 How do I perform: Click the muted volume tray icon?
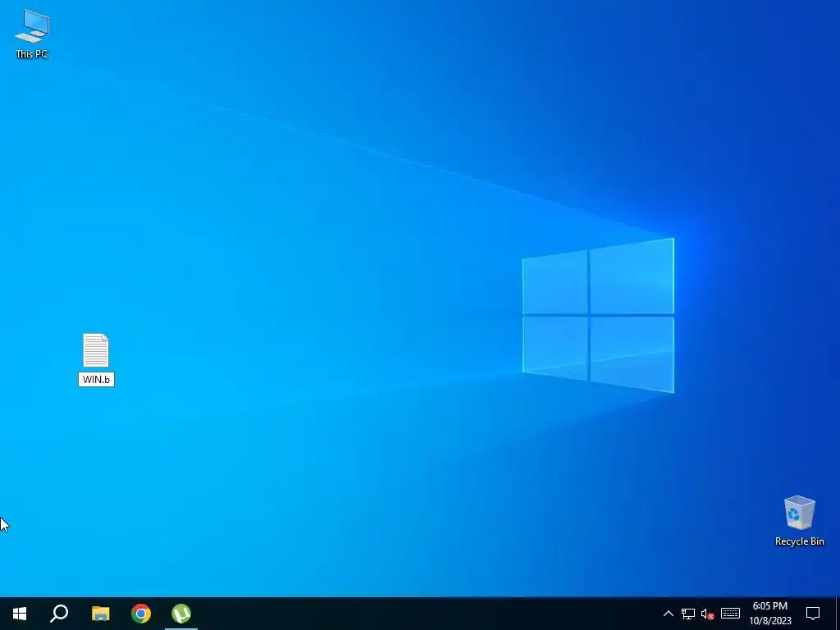tap(707, 614)
